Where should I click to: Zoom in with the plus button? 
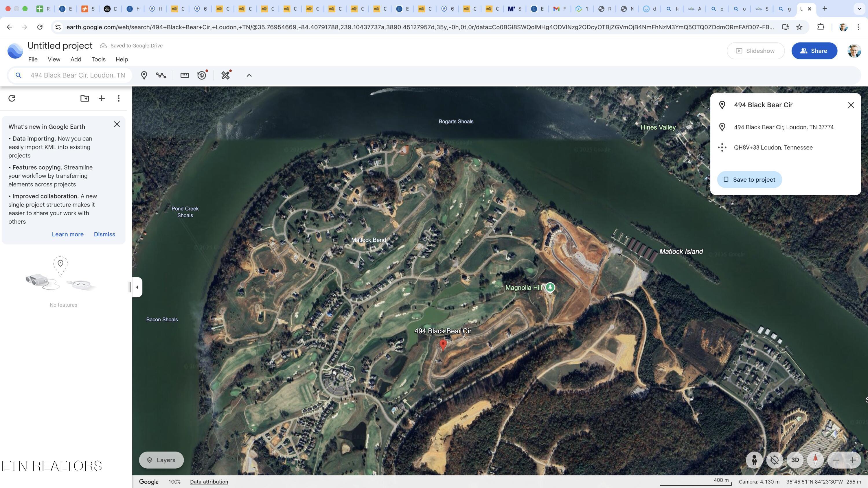tap(852, 460)
